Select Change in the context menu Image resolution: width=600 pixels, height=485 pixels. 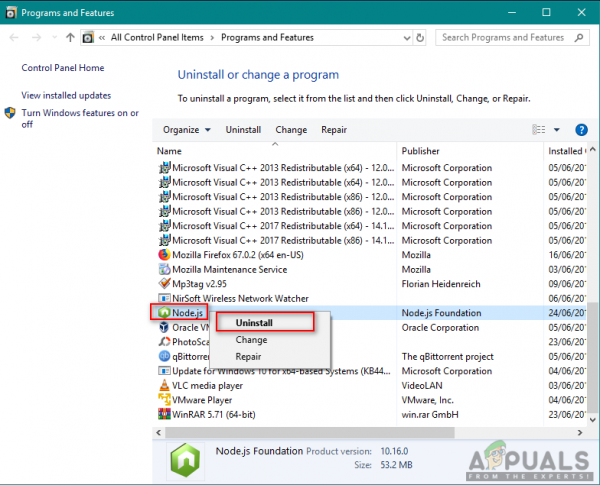(251, 340)
